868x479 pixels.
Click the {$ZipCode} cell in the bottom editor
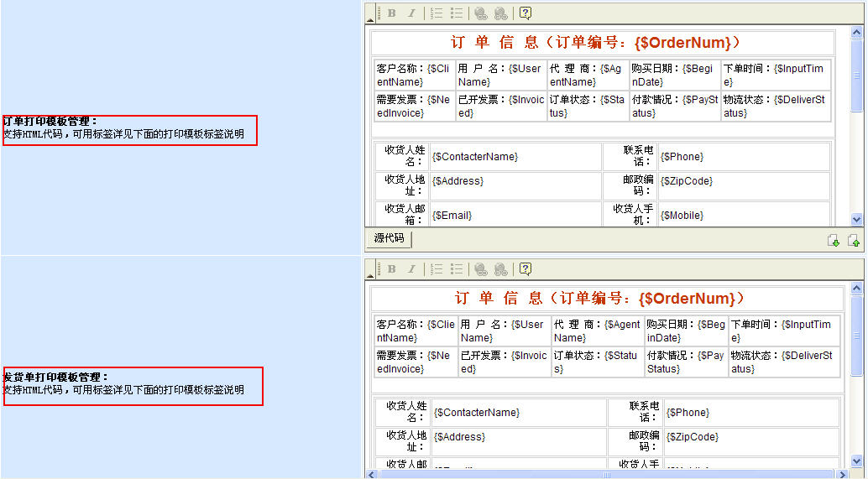pyautogui.click(x=750, y=437)
